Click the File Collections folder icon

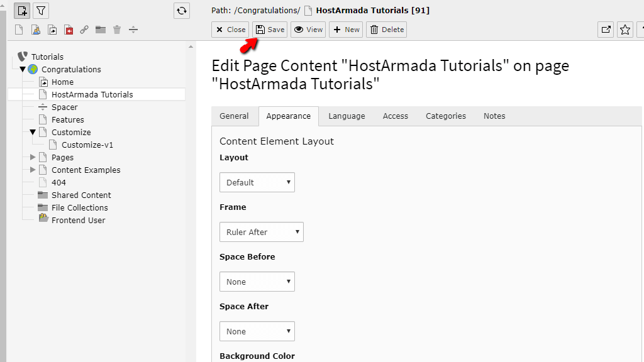coord(43,207)
